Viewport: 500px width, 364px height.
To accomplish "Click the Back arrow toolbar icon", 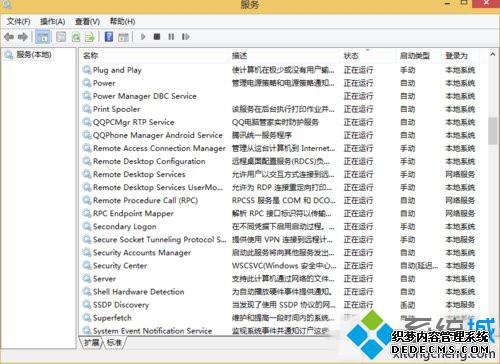I will tap(9, 37).
